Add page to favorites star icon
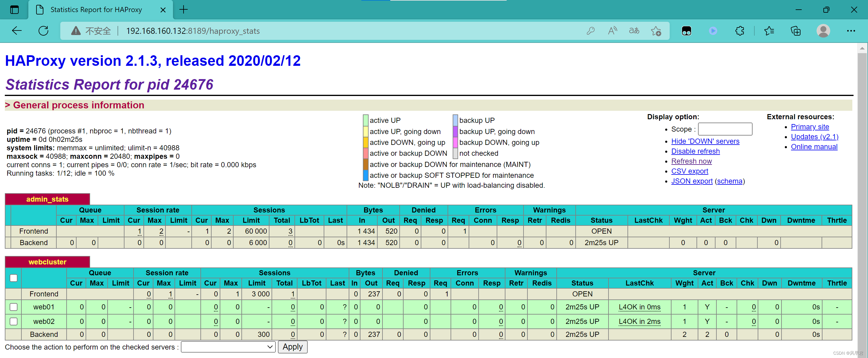The height and width of the screenshot is (358, 868). tap(656, 31)
